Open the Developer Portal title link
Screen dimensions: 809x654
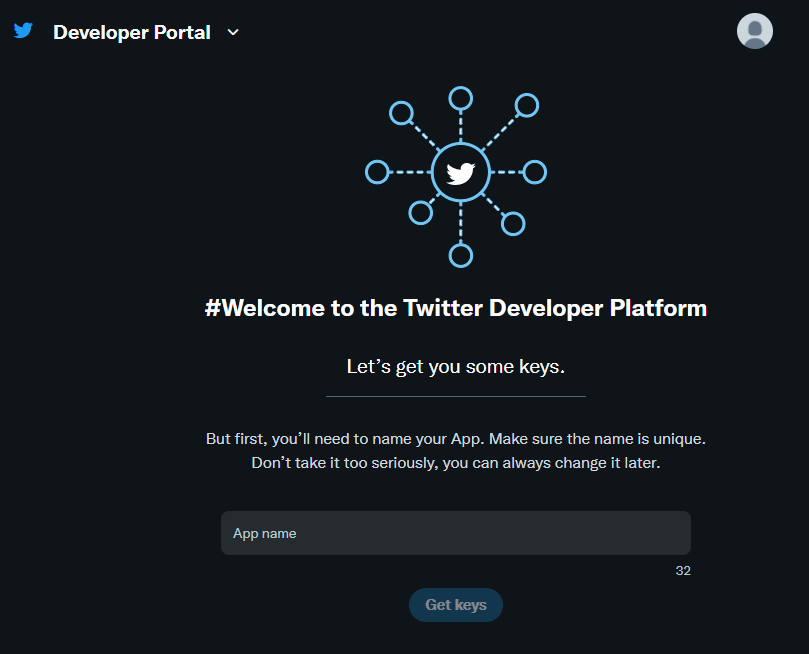[132, 32]
